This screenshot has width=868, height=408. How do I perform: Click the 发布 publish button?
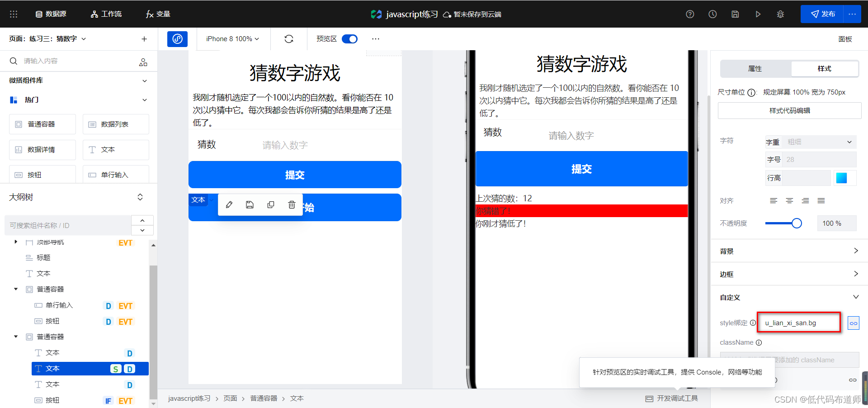822,14
